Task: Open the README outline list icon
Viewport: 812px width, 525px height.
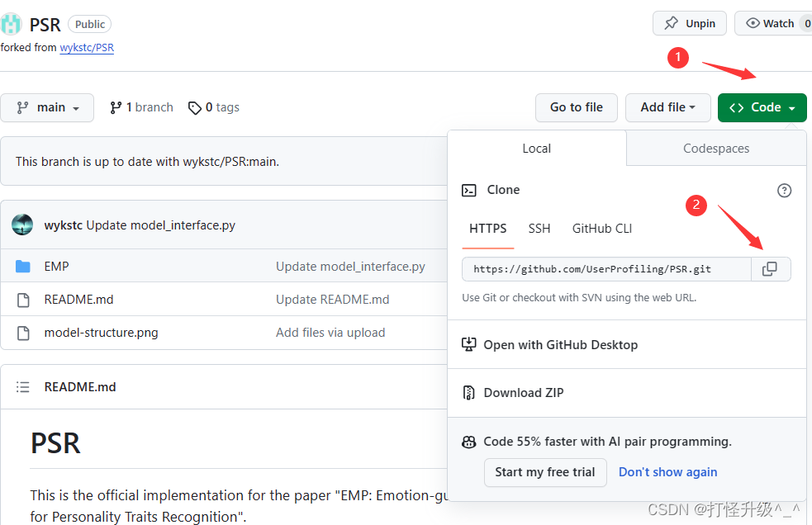Action: click(23, 387)
